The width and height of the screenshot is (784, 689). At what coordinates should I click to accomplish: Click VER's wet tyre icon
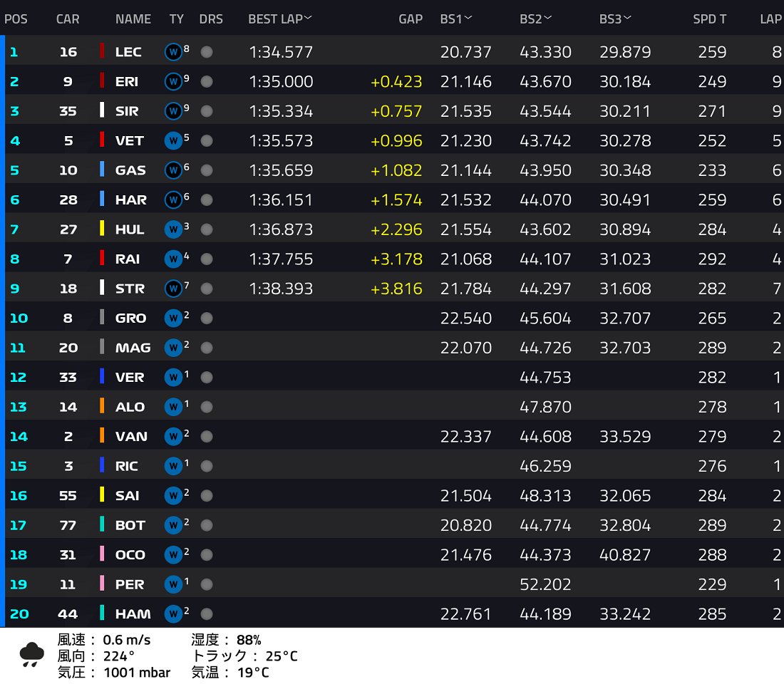173,378
